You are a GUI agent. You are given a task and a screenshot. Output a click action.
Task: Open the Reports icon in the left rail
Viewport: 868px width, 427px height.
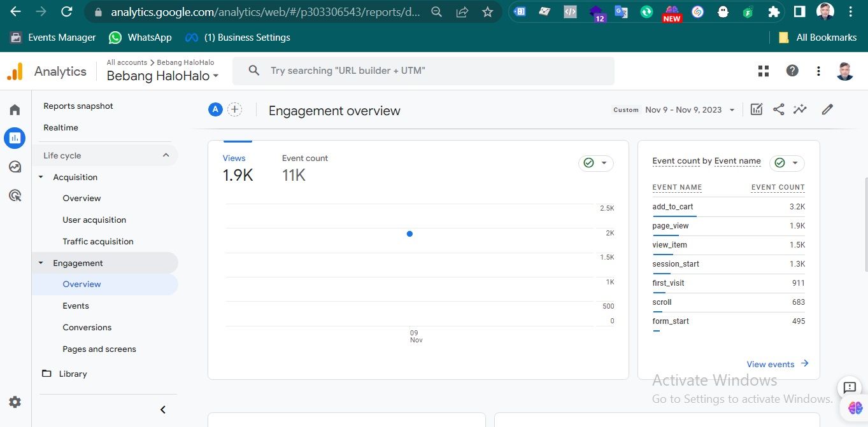pos(15,137)
